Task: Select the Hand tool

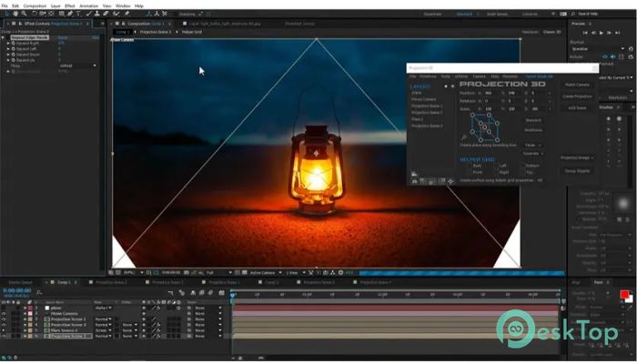Action: [15, 14]
